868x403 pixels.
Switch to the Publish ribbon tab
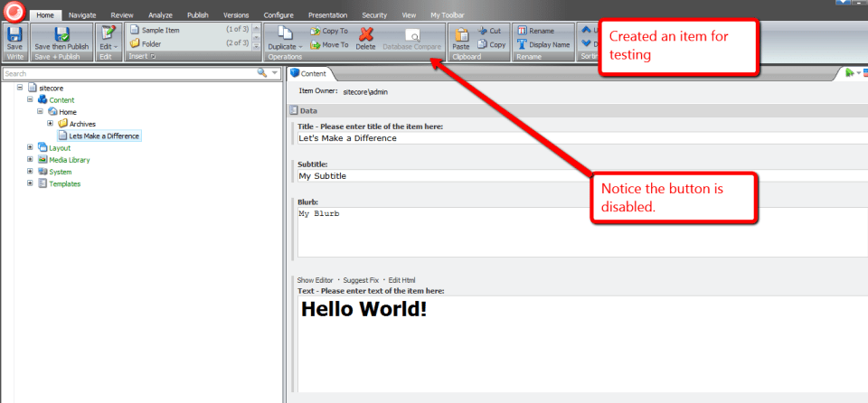tap(196, 15)
